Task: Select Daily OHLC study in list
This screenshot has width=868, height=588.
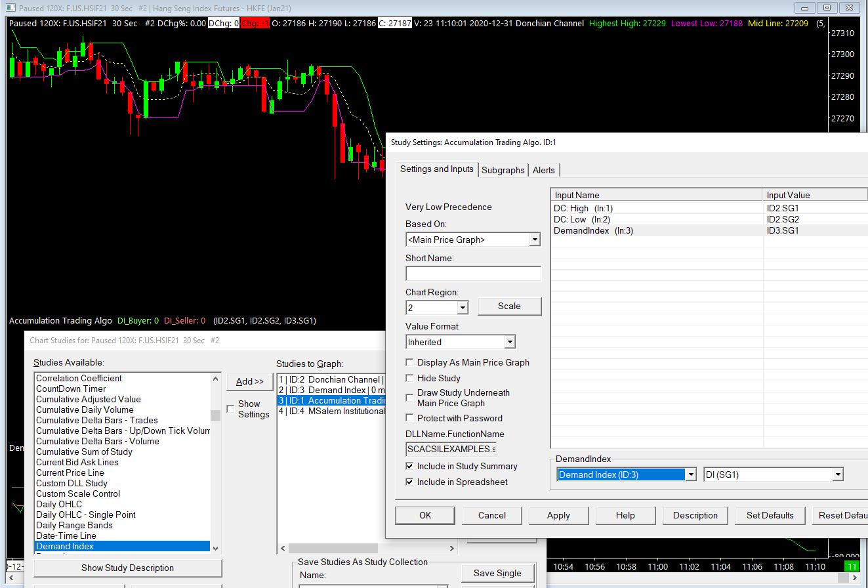Action: tap(122, 504)
